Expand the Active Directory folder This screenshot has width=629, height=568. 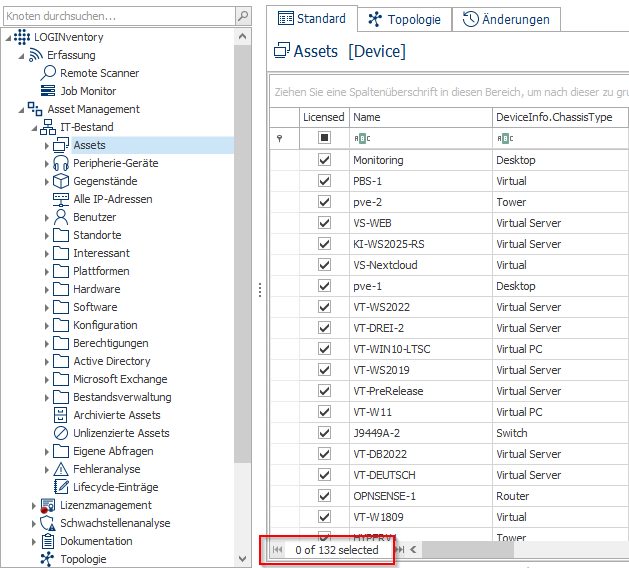coord(47,362)
